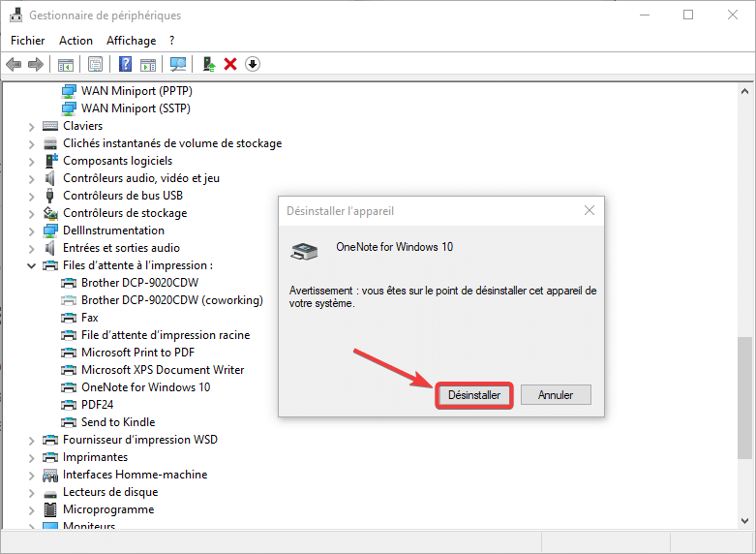Select Microsoft XPS Document Writer

[163, 370]
